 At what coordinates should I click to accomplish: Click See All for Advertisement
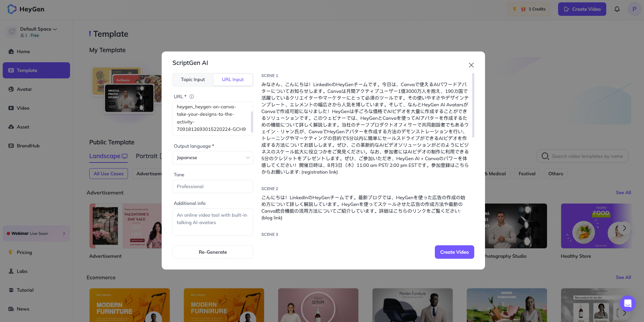pos(623,192)
